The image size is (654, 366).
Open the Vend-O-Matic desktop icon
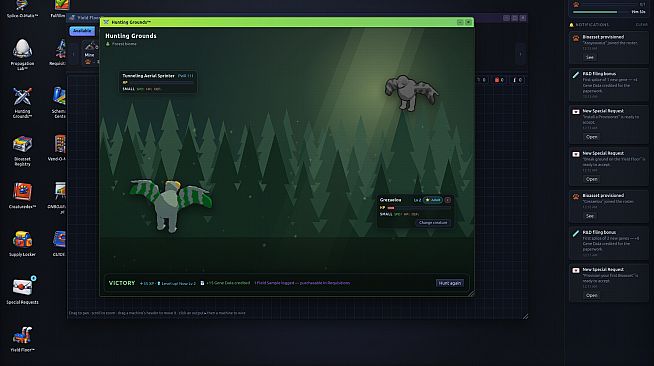(60, 144)
